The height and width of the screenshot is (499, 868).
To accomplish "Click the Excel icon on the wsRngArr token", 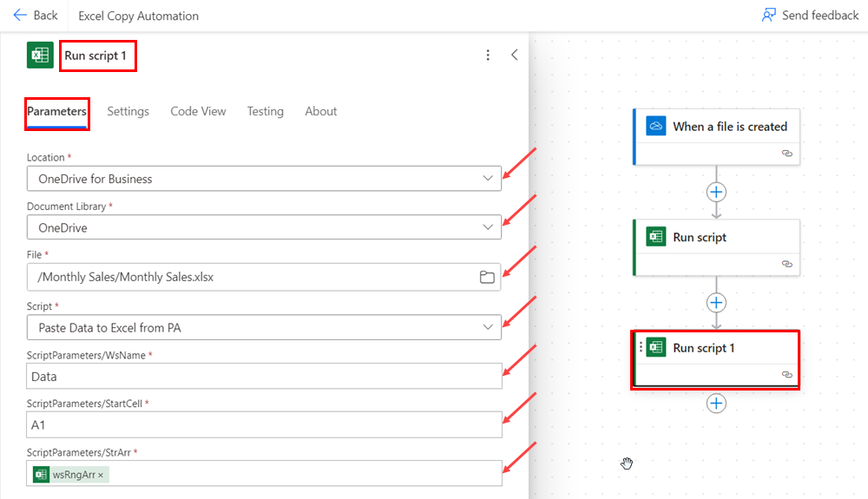I will point(41,475).
